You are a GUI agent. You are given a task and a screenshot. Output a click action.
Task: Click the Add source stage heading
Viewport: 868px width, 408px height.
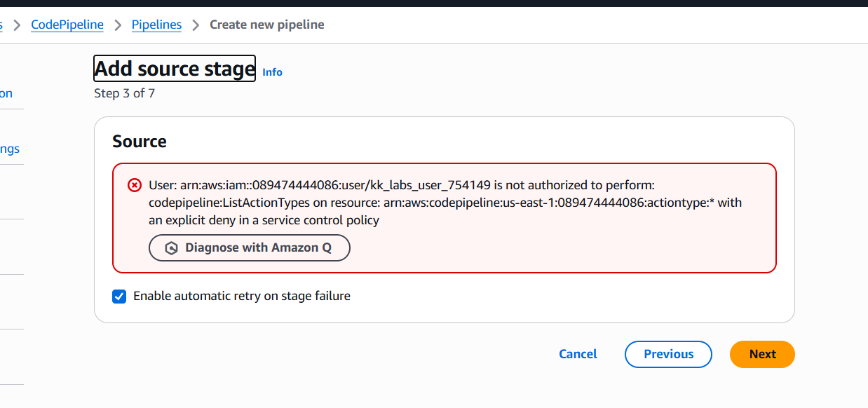pos(175,69)
